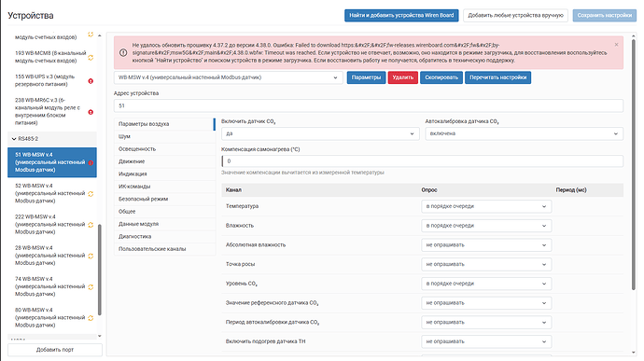The image size is (644, 361).
Task: Select device 74 WB-MSW v.4
Action: pos(52,286)
